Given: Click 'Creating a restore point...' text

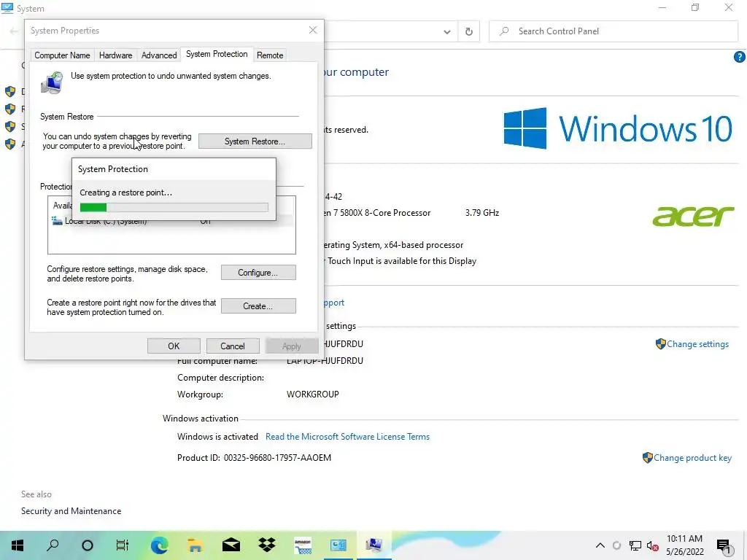Looking at the screenshot, I should [125, 192].
